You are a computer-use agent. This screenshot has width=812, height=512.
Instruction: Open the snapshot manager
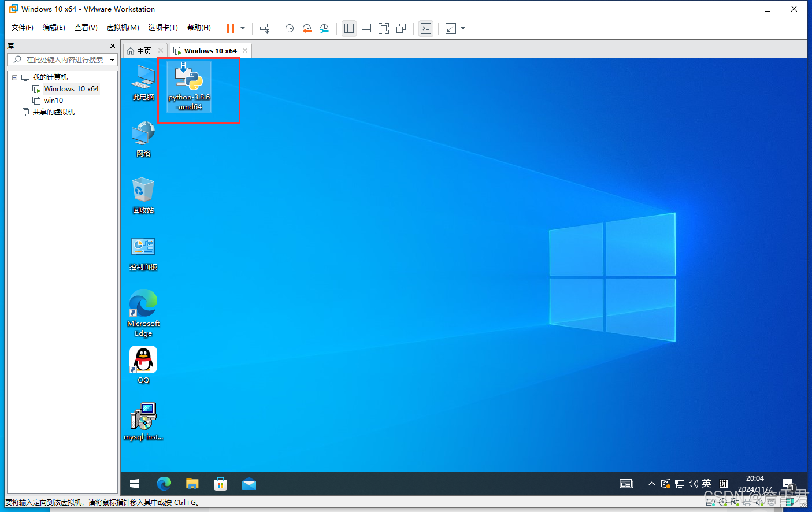(324, 28)
